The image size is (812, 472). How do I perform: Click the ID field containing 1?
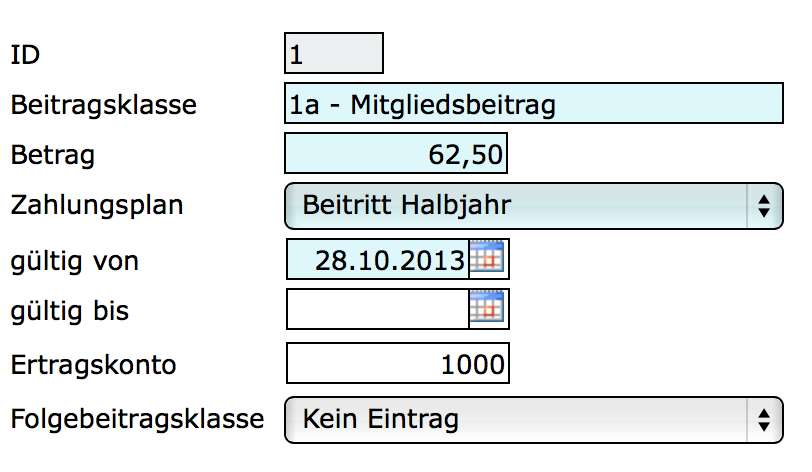[x=334, y=54]
